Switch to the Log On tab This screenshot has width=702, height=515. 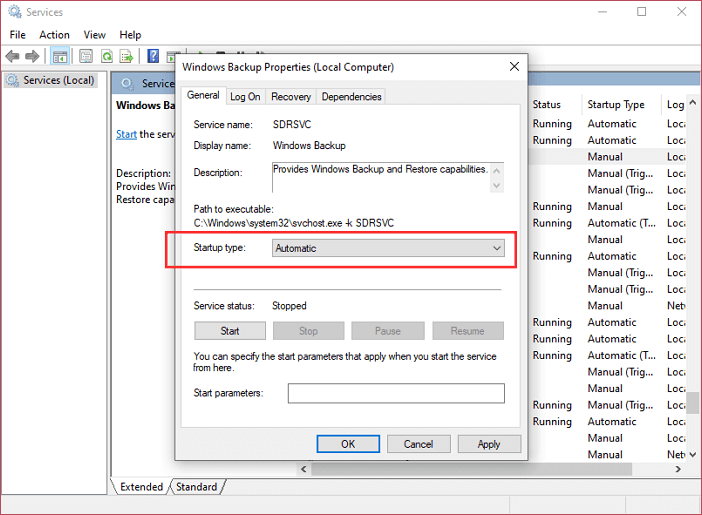[x=245, y=97]
